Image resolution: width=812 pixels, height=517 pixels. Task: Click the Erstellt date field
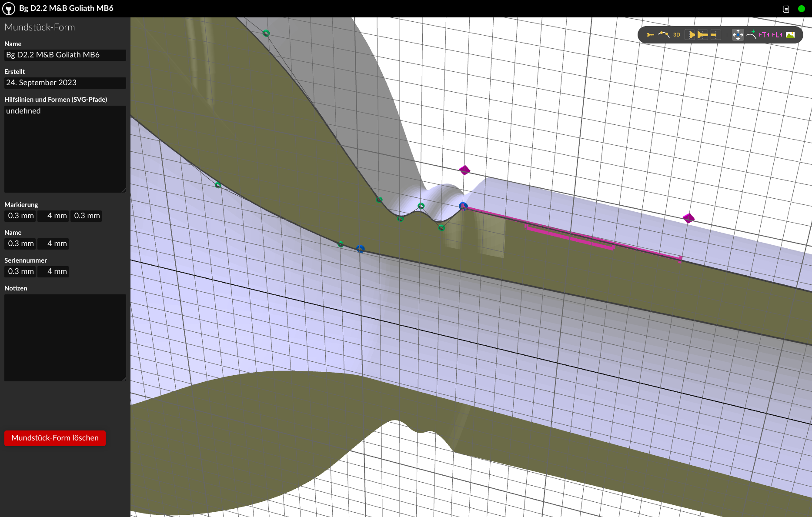pyautogui.click(x=65, y=83)
